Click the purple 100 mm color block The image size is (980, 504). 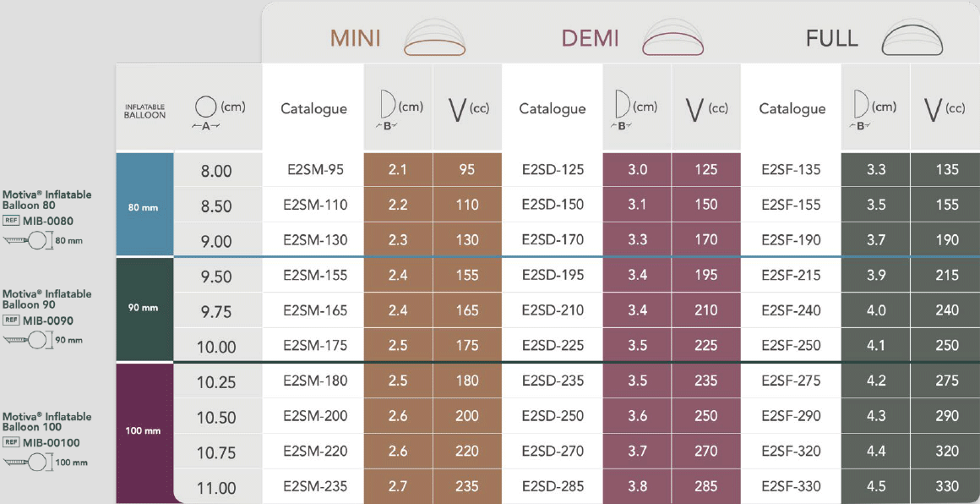tap(144, 431)
